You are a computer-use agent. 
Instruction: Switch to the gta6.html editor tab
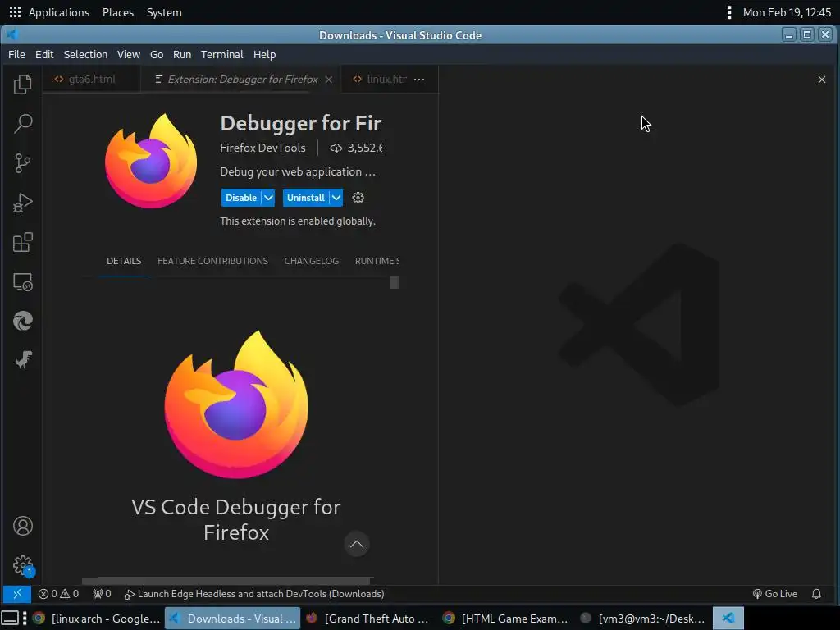(x=91, y=80)
